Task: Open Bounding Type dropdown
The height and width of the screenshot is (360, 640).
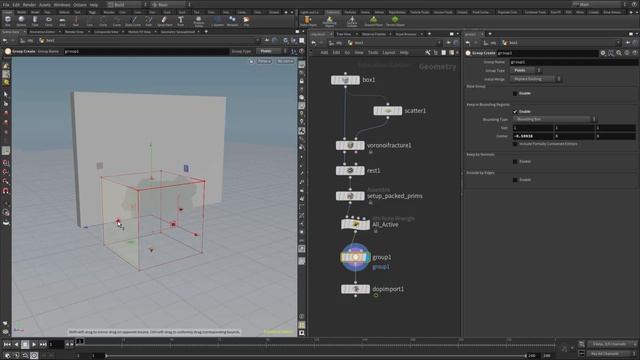Action: (x=555, y=119)
